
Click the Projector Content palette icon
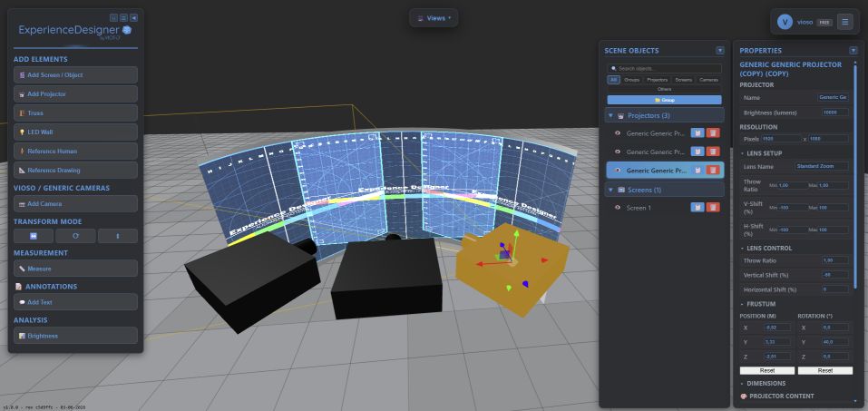click(x=744, y=396)
